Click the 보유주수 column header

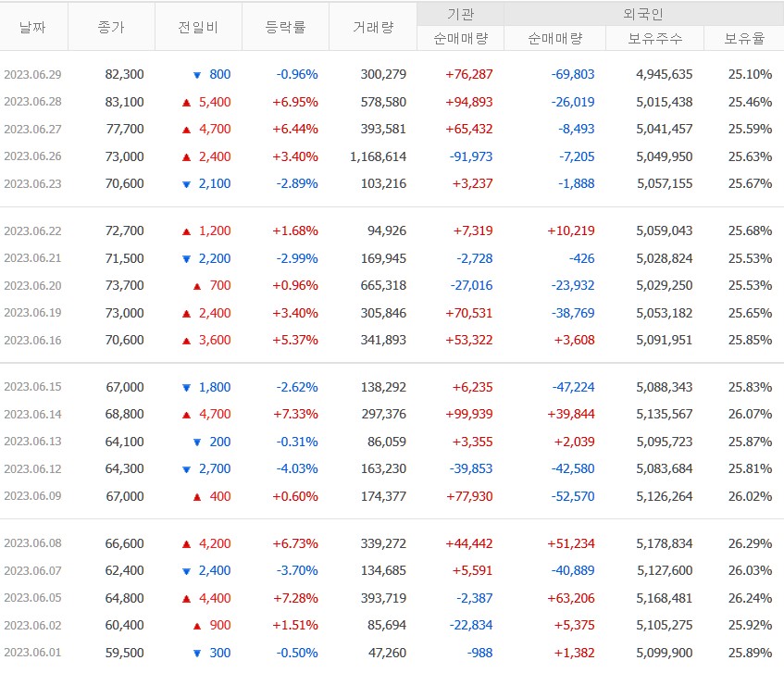(x=655, y=39)
